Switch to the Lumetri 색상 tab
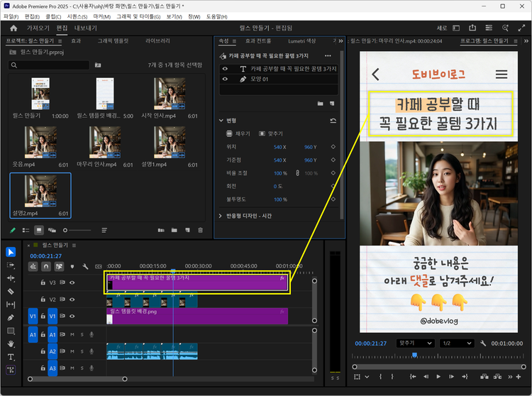Image resolution: width=532 pixels, height=396 pixels. [302, 41]
